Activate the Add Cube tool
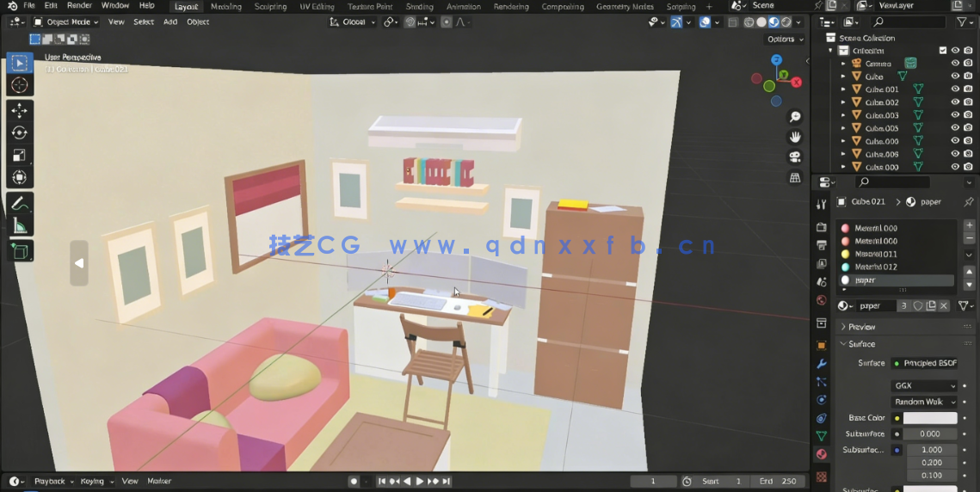 coord(20,251)
